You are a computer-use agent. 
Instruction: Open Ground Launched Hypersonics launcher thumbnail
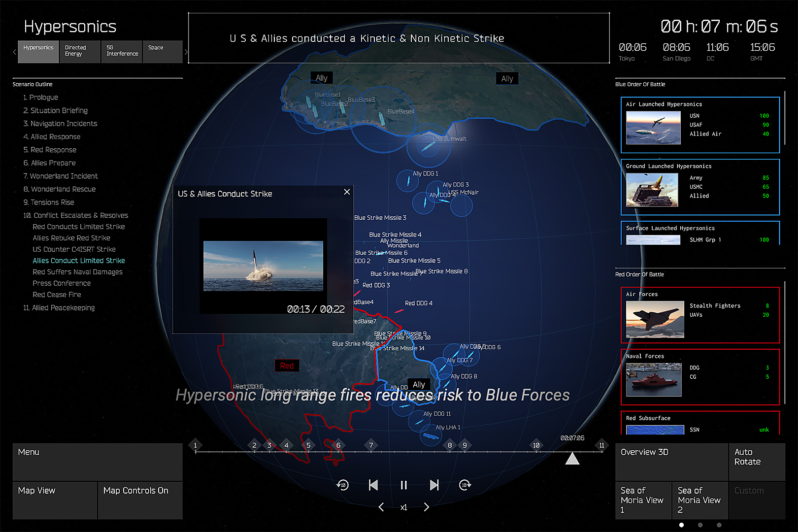click(653, 190)
